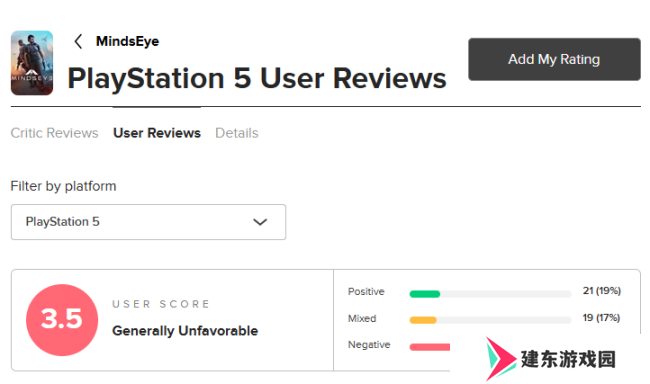Expand the PlayStation 5 platform dropdown

[148, 222]
